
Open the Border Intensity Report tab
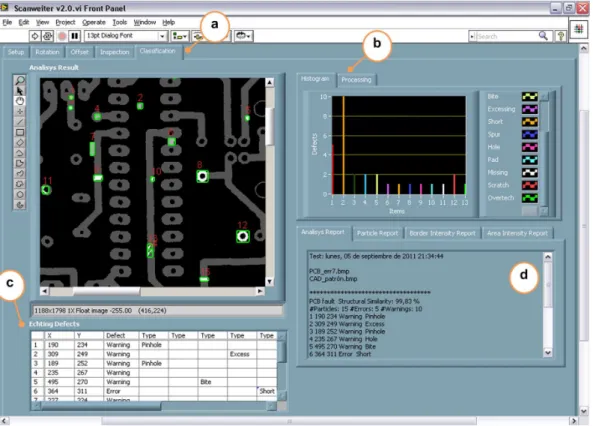(442, 233)
